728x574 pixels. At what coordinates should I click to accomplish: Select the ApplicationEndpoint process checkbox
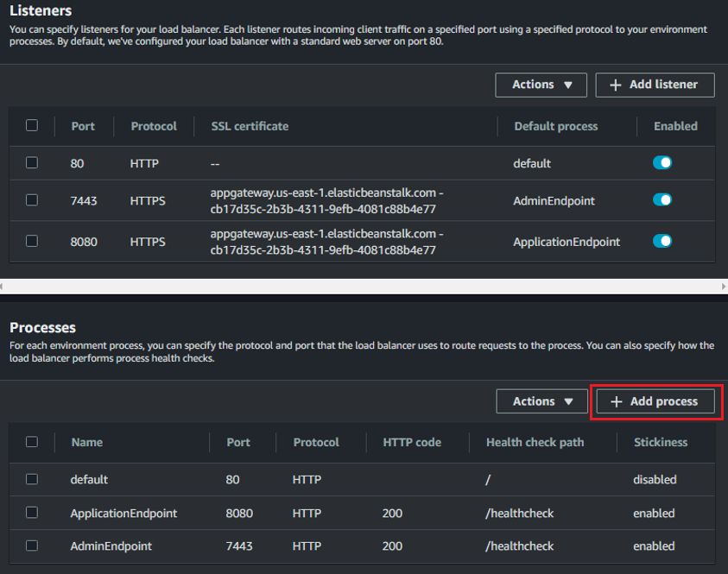point(32,513)
